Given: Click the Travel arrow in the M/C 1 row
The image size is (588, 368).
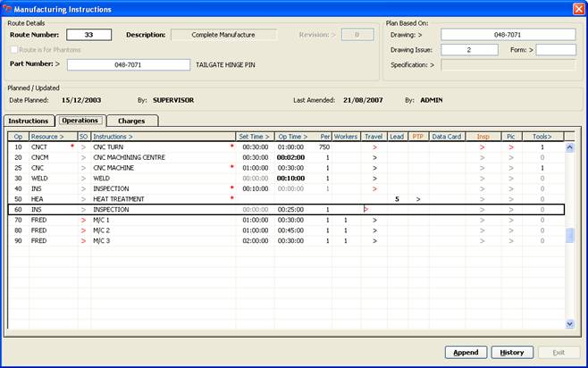Looking at the screenshot, I should (x=374, y=220).
